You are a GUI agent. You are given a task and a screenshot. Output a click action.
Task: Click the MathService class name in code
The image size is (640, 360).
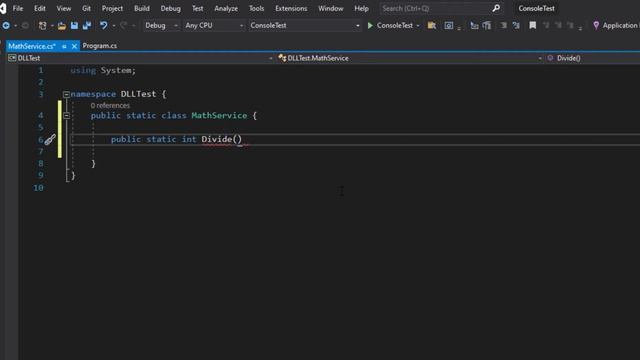pyautogui.click(x=219, y=116)
